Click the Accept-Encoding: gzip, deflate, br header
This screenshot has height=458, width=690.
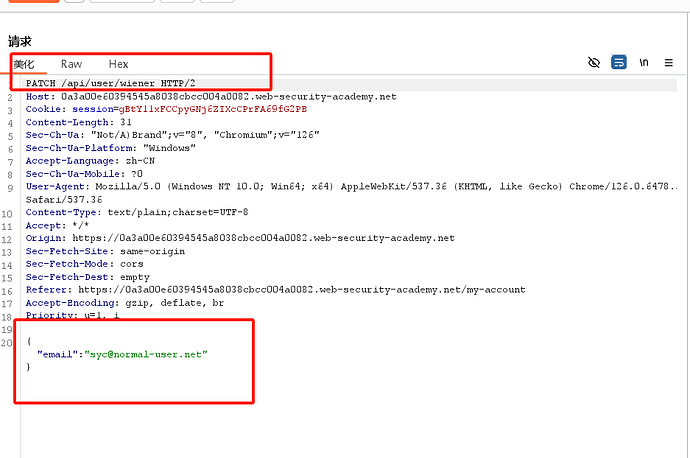pos(125,303)
